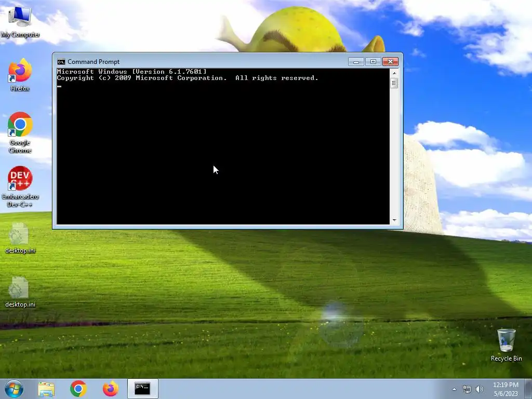Launch Chrome from the taskbar
This screenshot has width=532, height=399.
(78, 389)
